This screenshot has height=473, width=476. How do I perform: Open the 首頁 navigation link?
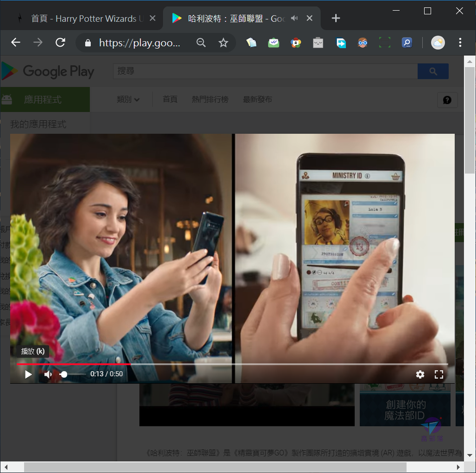tap(170, 99)
